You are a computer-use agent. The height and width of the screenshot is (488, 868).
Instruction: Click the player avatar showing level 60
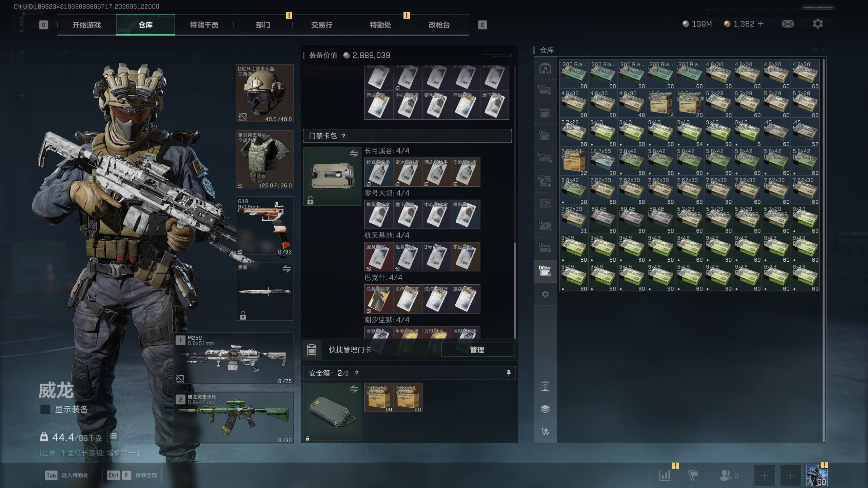pyautogui.click(x=816, y=475)
